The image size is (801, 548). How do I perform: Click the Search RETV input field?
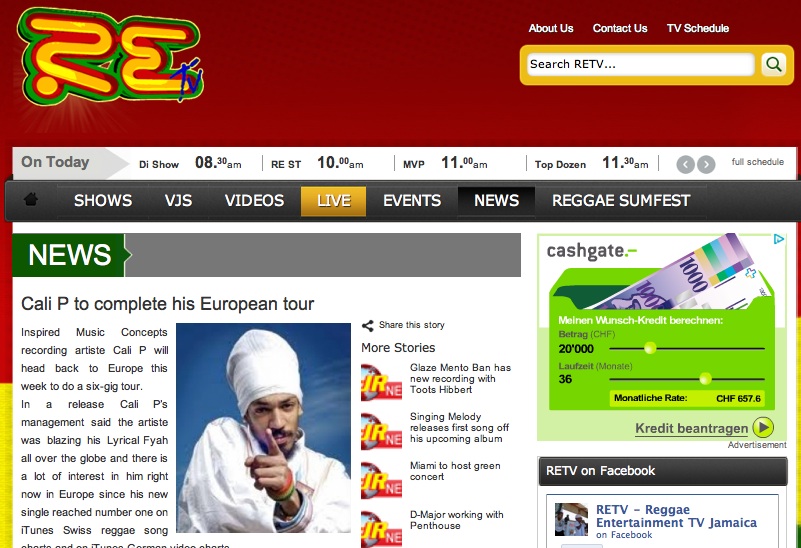pos(641,64)
